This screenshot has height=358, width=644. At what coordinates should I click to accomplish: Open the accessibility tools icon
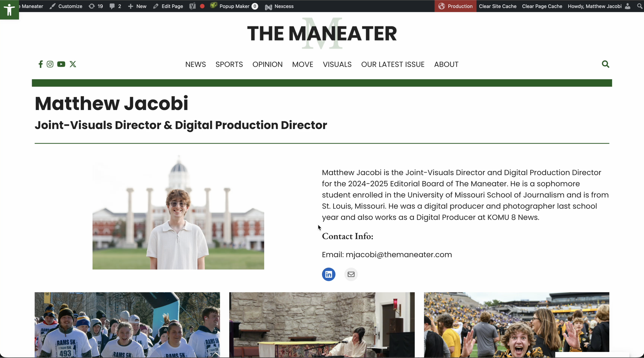tap(9, 10)
